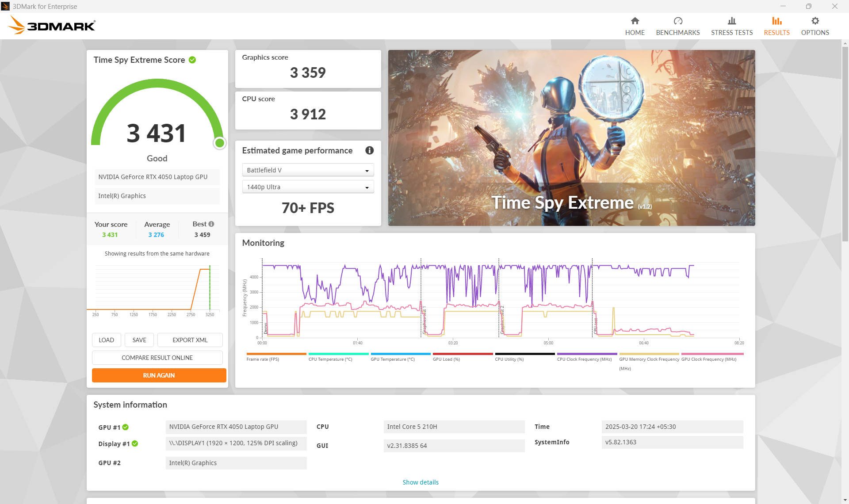Click Compare Result Online button
This screenshot has height=504, width=849.
157,358
